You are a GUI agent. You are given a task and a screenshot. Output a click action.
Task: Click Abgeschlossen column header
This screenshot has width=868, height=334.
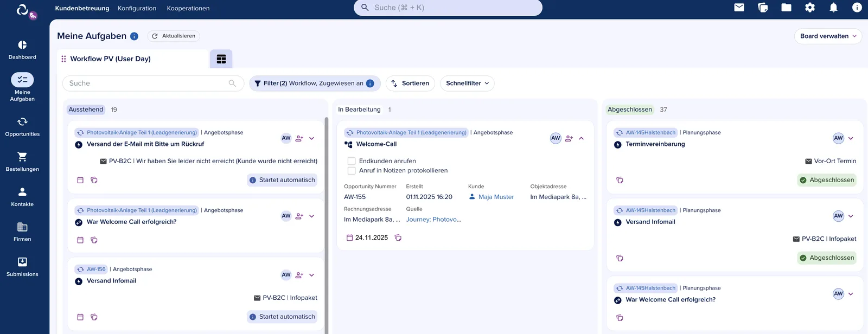(629, 110)
